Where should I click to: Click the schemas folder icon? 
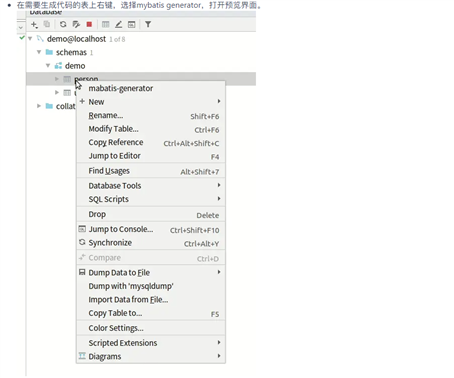(x=49, y=52)
